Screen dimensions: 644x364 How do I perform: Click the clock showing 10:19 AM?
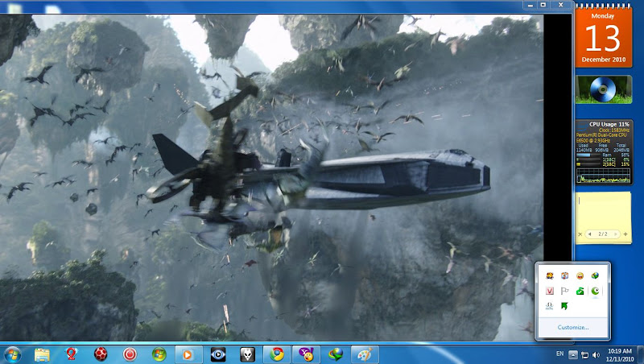point(620,355)
